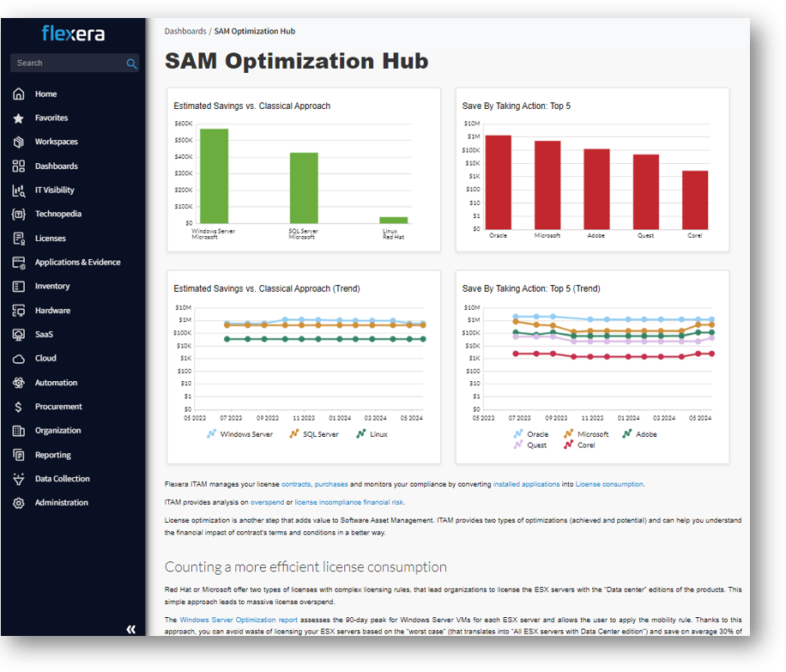Screen dimensions: 786x672
Task: Click the Corel red bar
Action: pos(695,200)
